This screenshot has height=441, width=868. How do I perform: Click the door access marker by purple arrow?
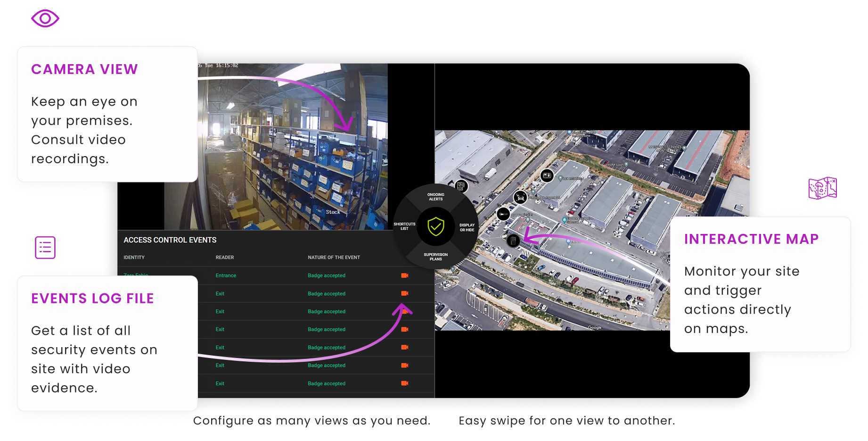tap(513, 241)
